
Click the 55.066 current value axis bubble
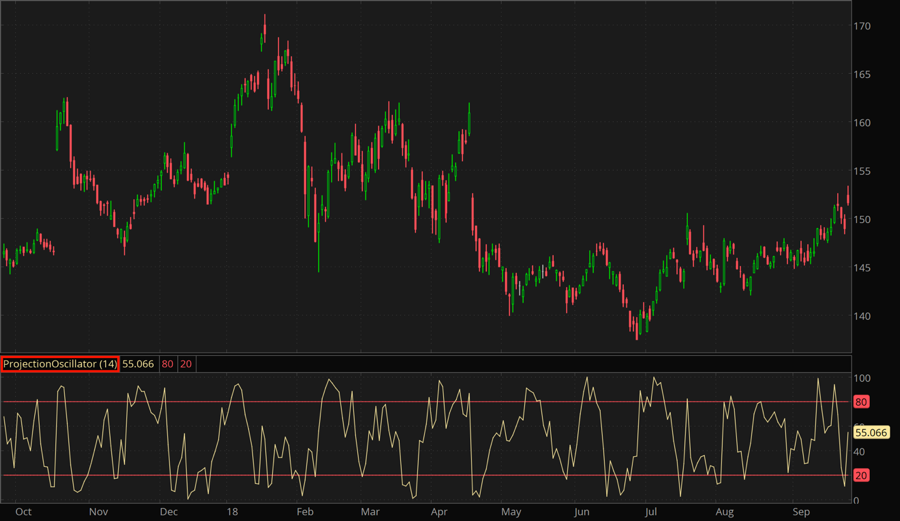(x=872, y=433)
